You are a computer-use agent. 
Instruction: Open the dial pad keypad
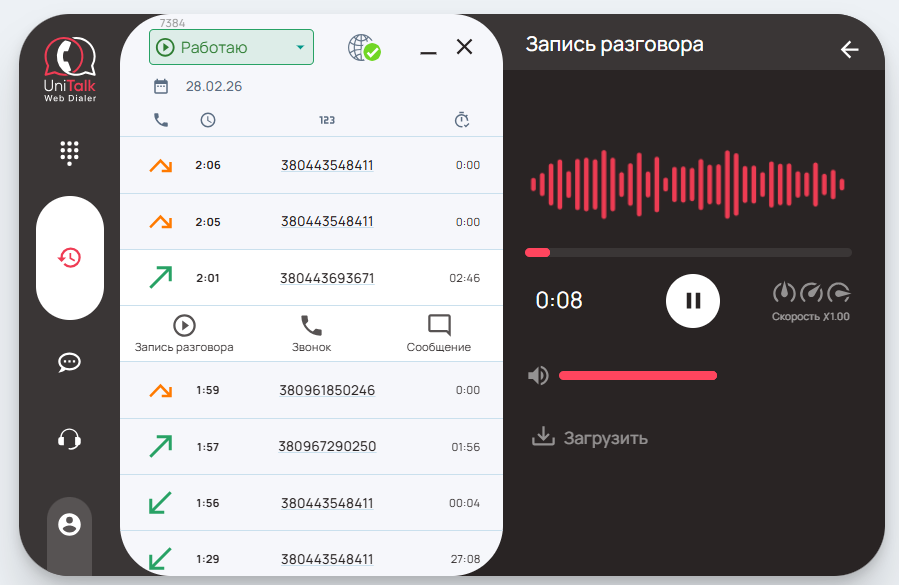pos(69,152)
